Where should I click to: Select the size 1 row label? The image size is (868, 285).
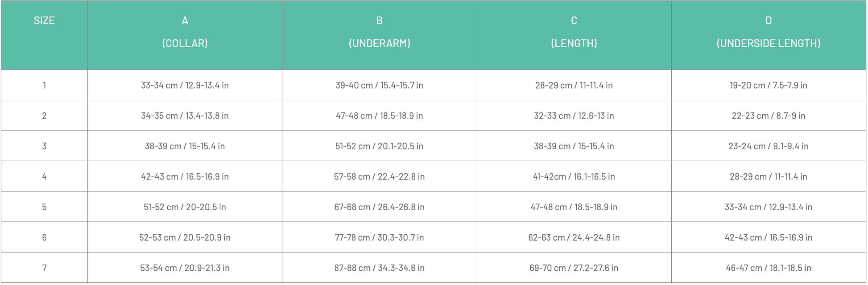[x=44, y=85]
